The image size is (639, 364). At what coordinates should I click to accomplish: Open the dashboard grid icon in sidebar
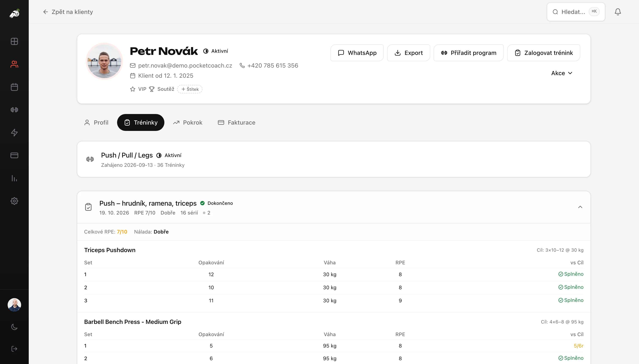[x=14, y=41]
